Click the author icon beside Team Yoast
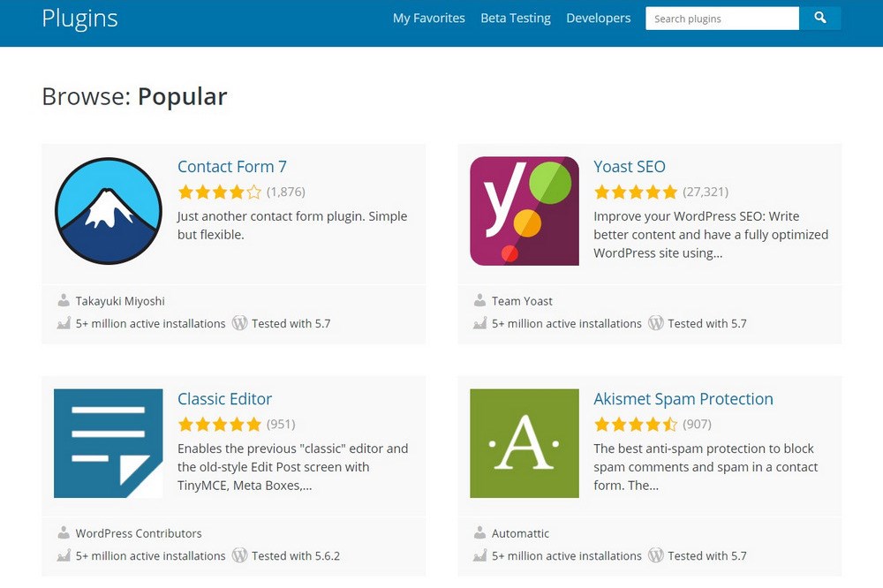Image resolution: width=883 pixels, height=588 pixels. click(479, 301)
